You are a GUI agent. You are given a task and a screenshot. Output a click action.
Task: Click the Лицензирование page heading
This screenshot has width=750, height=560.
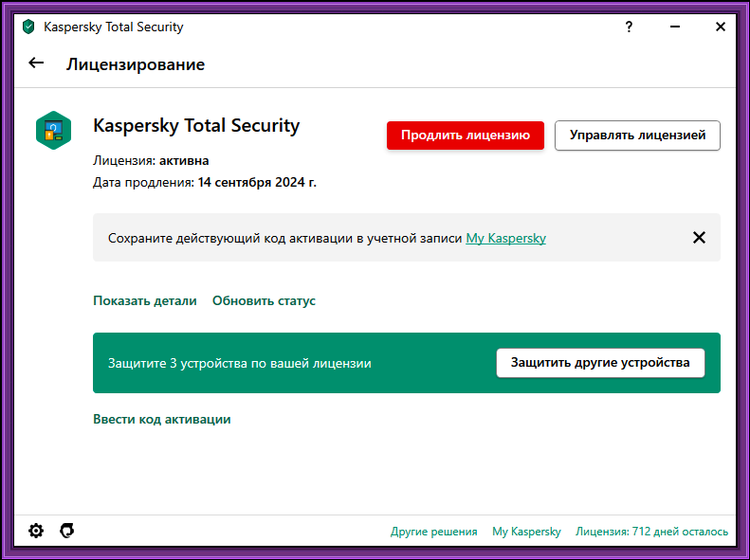[136, 64]
